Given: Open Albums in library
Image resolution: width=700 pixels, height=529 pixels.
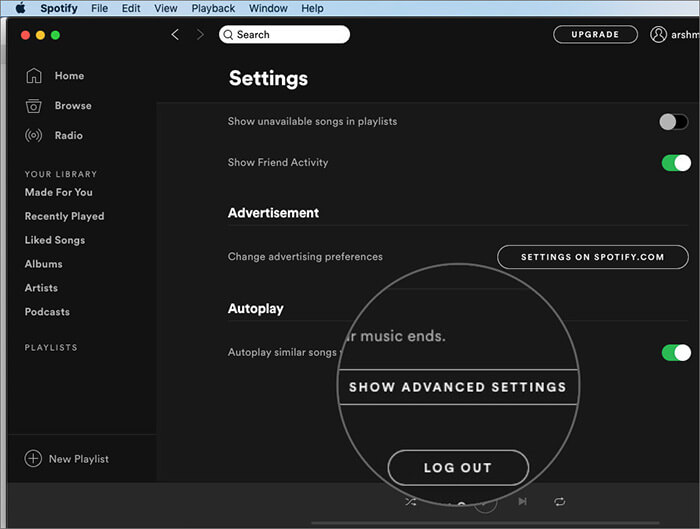Looking at the screenshot, I should (43, 264).
